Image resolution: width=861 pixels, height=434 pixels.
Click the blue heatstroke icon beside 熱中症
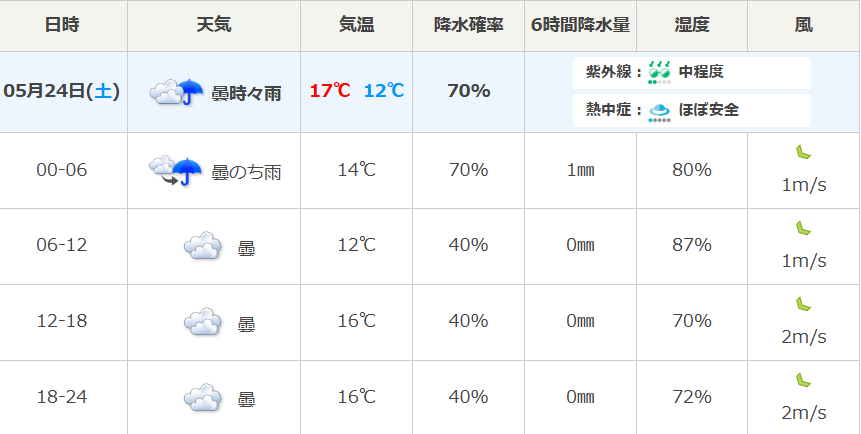point(659,112)
